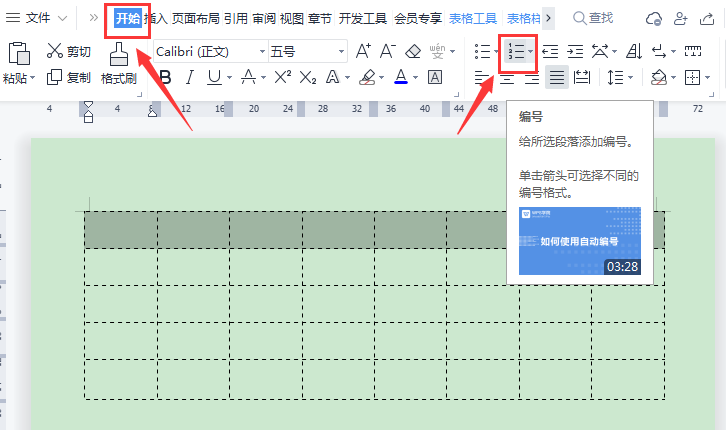Click the cloud sync icon

point(654,19)
